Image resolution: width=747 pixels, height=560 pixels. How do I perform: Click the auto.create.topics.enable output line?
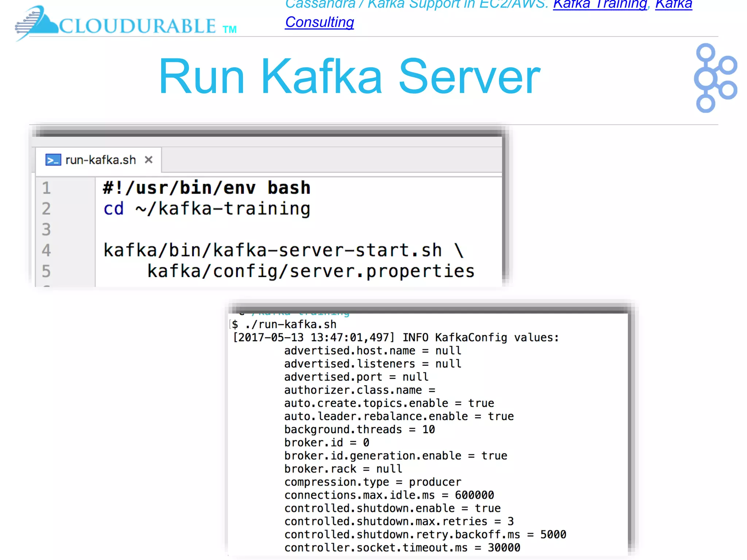pos(389,403)
